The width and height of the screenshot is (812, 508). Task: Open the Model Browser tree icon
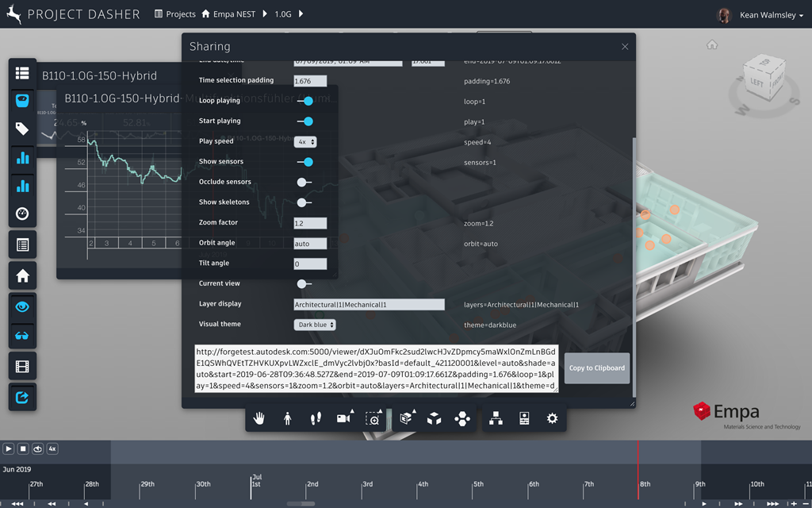pos(496,418)
